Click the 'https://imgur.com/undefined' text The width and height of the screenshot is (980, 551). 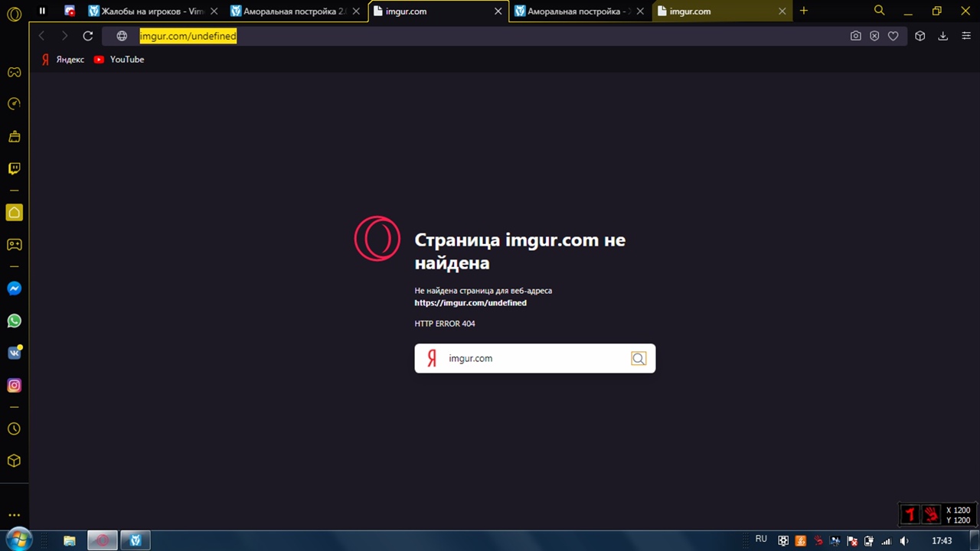point(470,303)
